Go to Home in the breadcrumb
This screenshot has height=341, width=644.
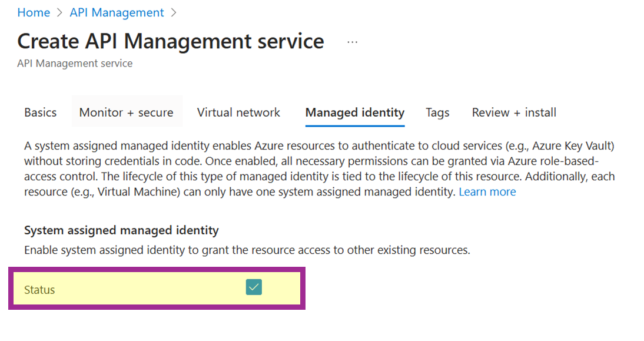tap(34, 12)
